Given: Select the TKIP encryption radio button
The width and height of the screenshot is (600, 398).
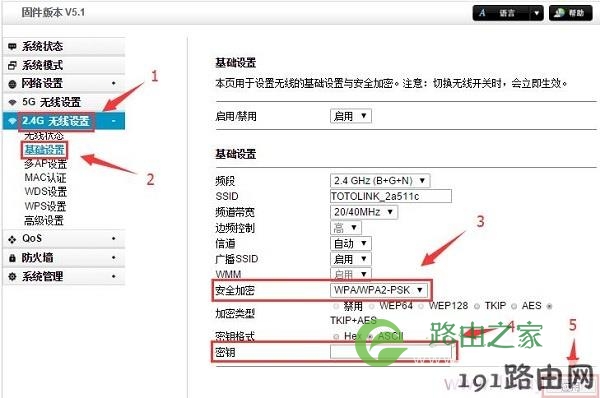Looking at the screenshot, I should (477, 306).
